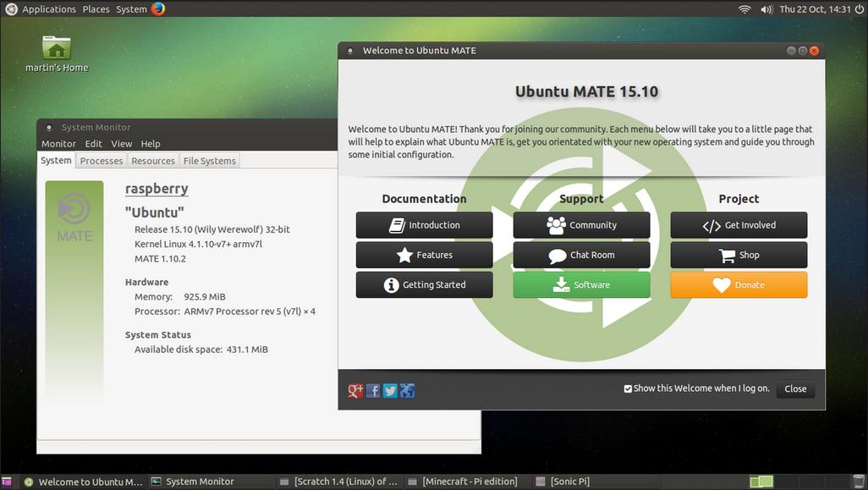The width and height of the screenshot is (868, 490).
Task: Click the Google+ social icon
Action: [x=355, y=390]
